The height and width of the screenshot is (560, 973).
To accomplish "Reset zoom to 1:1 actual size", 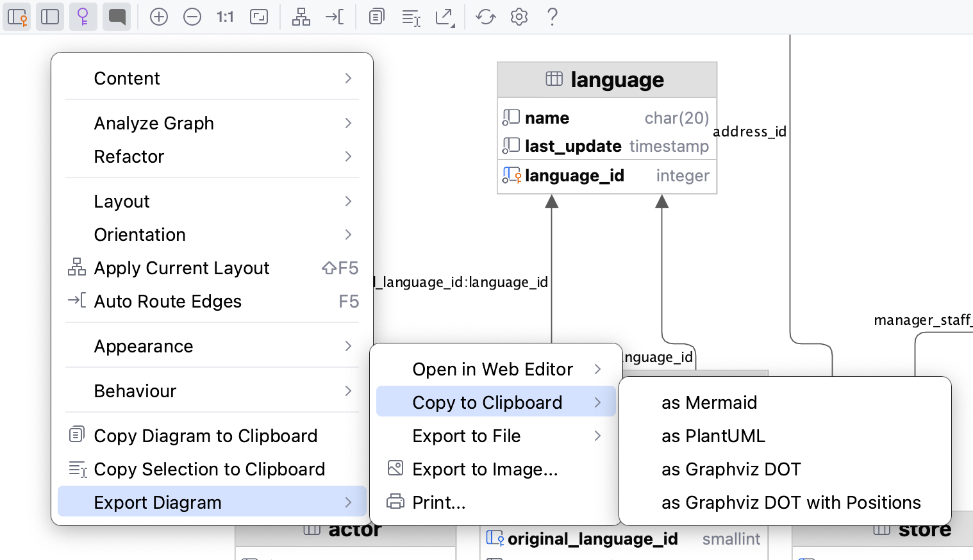I will click(224, 17).
